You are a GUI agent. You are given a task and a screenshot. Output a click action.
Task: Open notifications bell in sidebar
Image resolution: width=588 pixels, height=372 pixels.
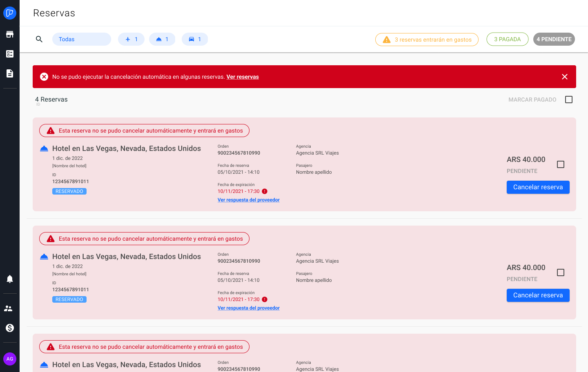pyautogui.click(x=10, y=279)
